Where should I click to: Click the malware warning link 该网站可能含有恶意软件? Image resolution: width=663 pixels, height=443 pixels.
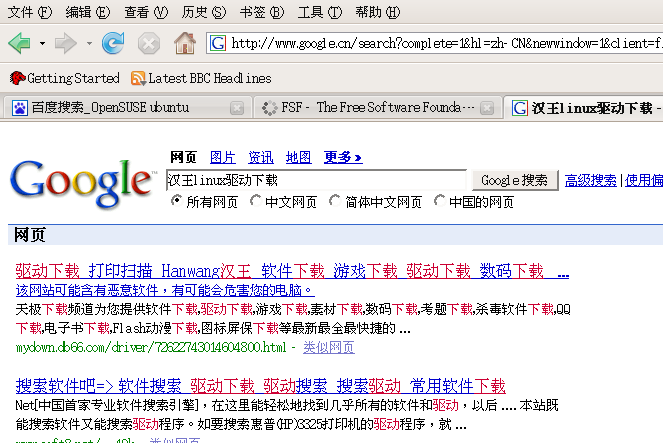point(165,290)
